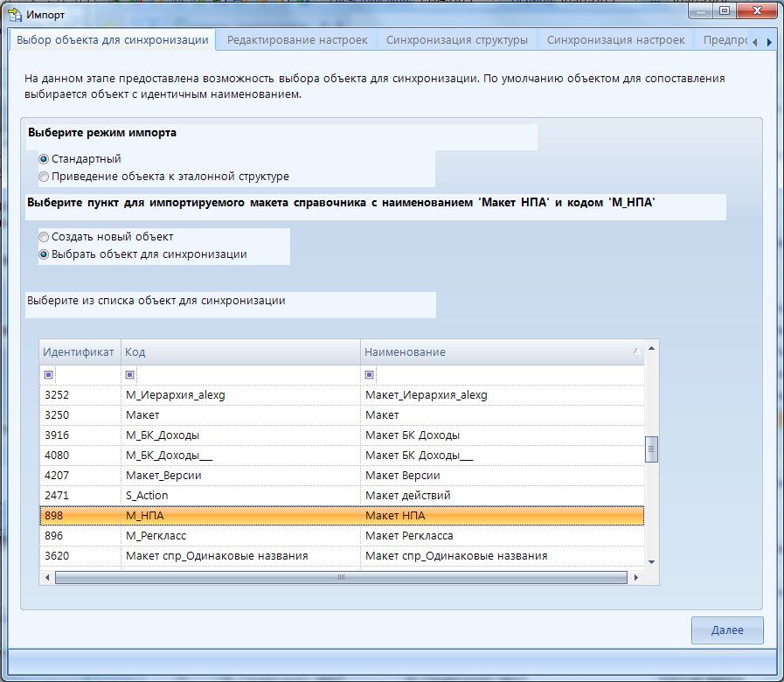The width and height of the screenshot is (784, 682).
Task: Select Создать новый объект radio button
Action: 44,237
